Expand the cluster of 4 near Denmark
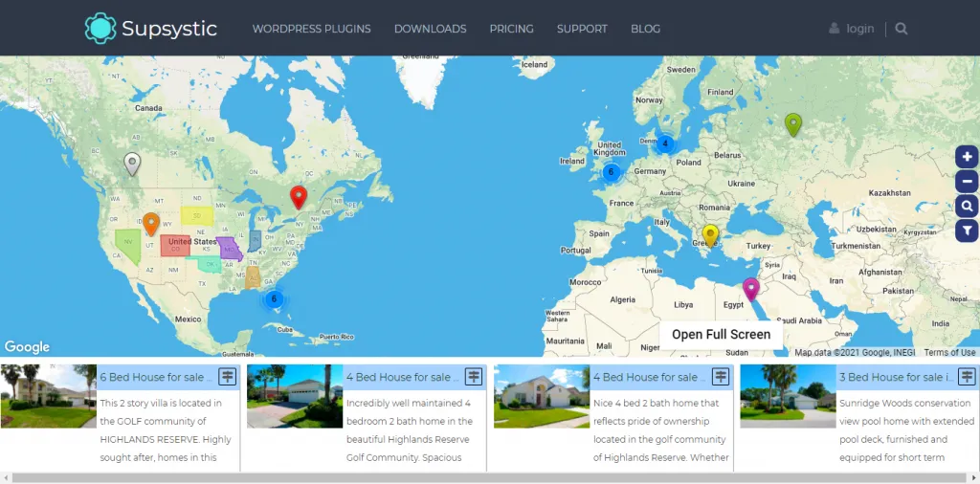Screen dimensions: 980x484 [x=665, y=143]
